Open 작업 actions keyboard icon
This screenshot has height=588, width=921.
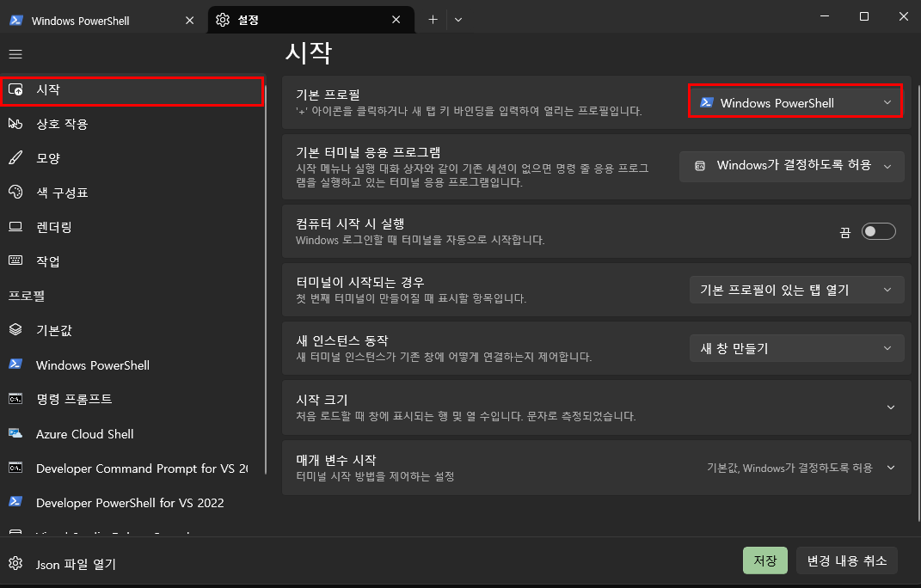[15, 260]
